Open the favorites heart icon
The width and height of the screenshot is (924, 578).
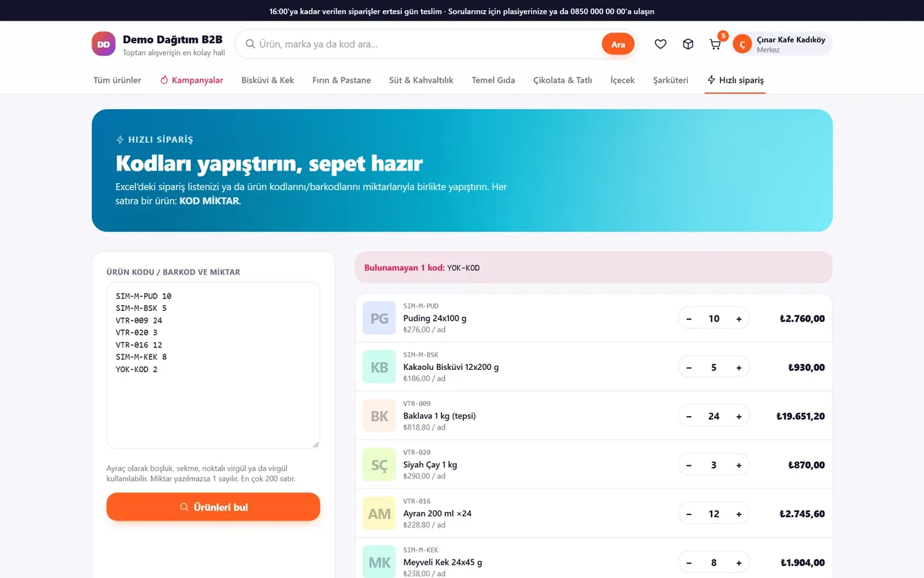pyautogui.click(x=660, y=44)
